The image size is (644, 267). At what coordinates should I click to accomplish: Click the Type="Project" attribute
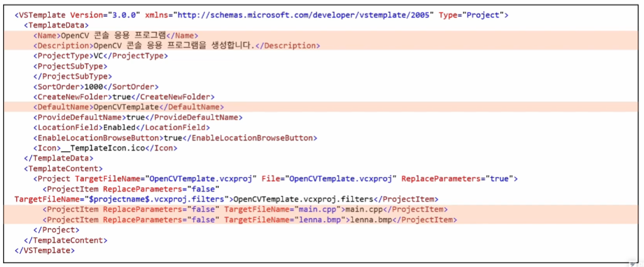(471, 15)
